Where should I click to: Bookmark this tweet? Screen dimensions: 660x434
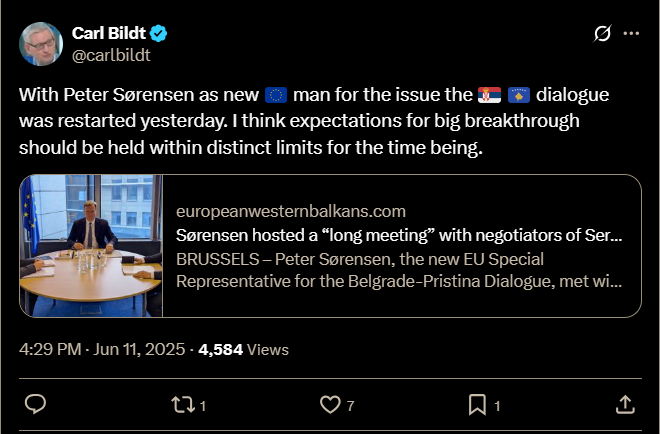pos(477,405)
